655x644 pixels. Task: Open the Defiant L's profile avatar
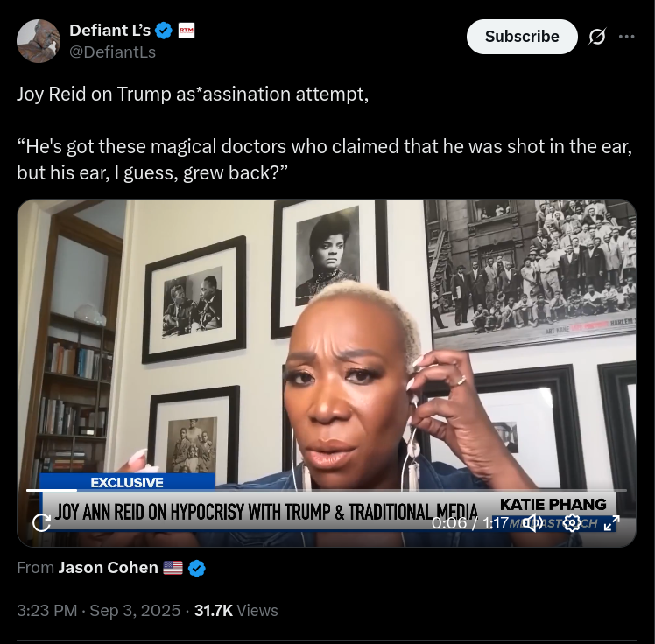click(39, 41)
